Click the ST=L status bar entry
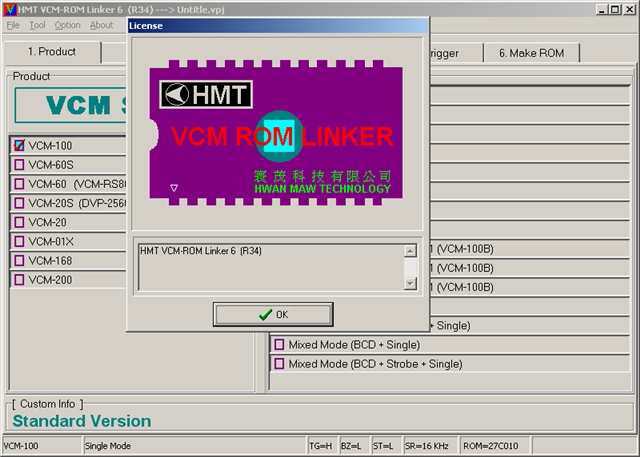 [385, 446]
